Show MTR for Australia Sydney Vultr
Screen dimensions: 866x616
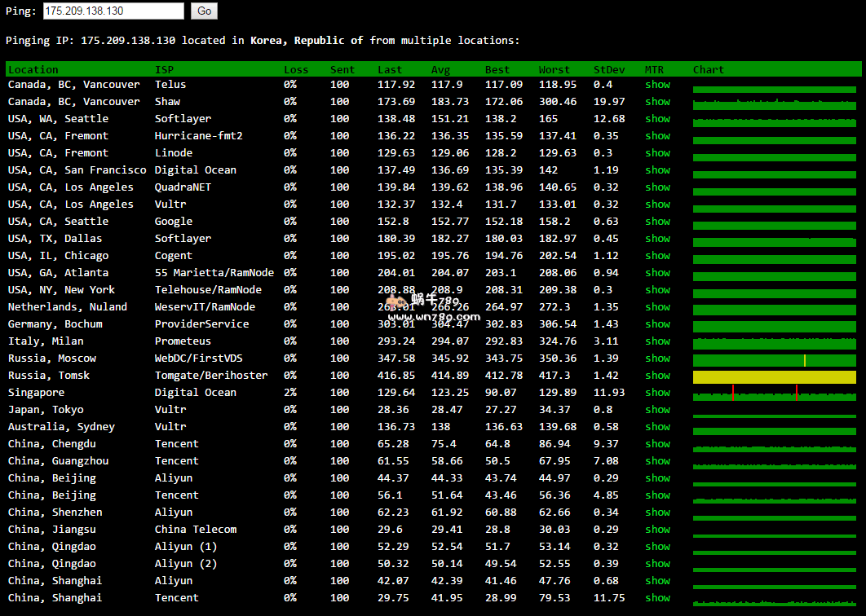coord(657,427)
